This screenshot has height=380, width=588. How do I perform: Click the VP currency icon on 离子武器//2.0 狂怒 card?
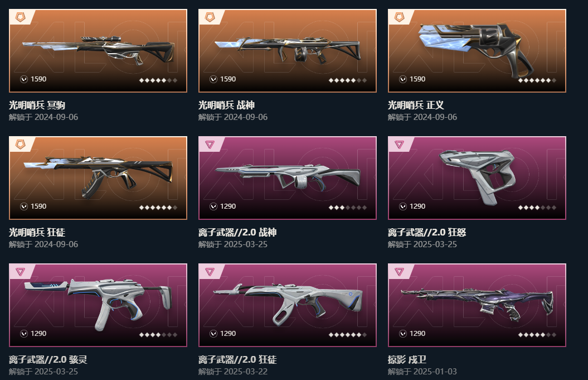point(403,206)
